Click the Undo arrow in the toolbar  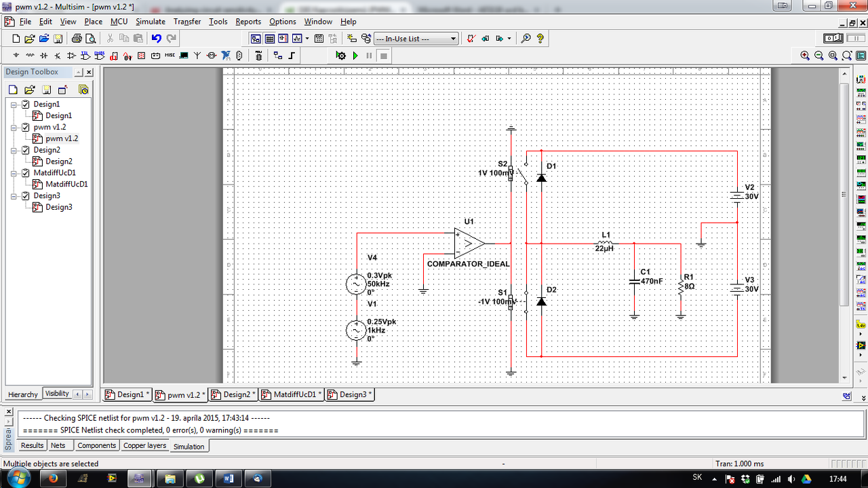(x=157, y=39)
